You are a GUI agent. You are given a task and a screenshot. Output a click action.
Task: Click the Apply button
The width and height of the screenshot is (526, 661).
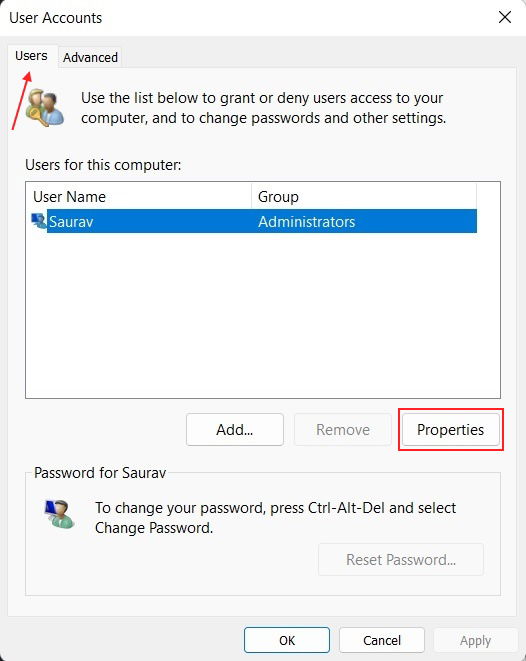pos(475,640)
